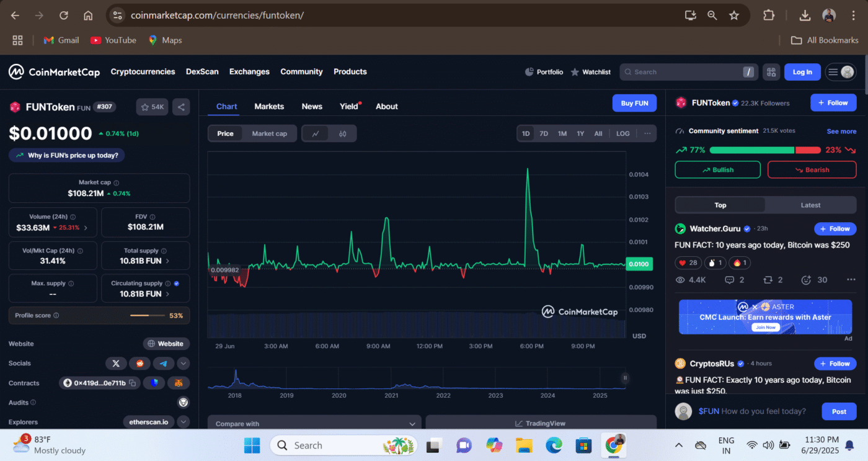Screen dimensions: 868x461
Task: Open chart more options ellipsis
Action: click(x=647, y=133)
